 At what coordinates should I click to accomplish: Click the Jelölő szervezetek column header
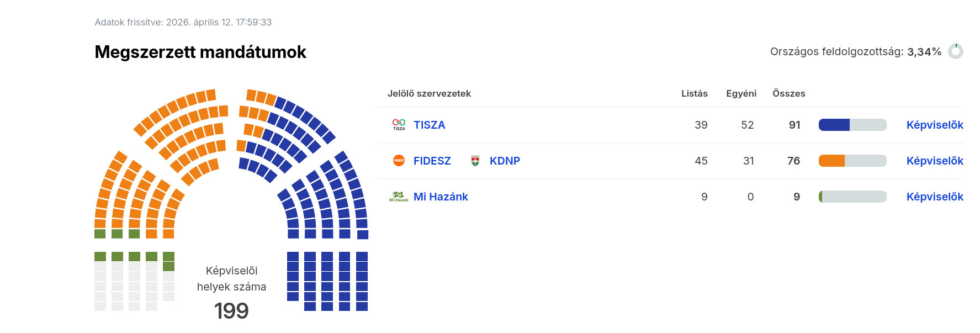(429, 93)
